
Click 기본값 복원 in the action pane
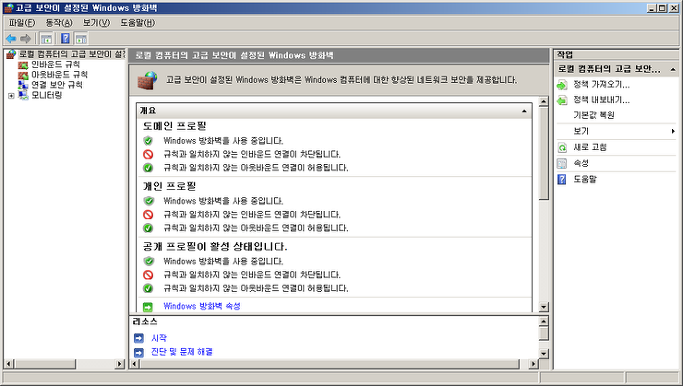point(594,115)
